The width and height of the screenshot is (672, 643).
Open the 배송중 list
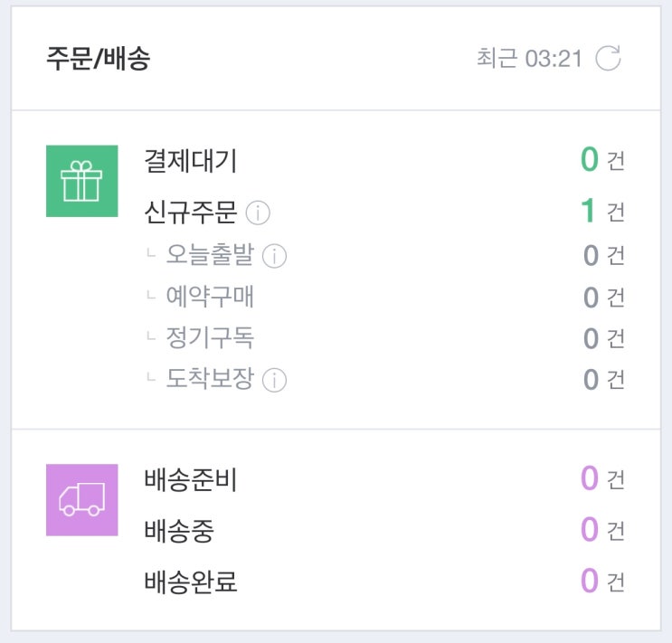pos(179,531)
